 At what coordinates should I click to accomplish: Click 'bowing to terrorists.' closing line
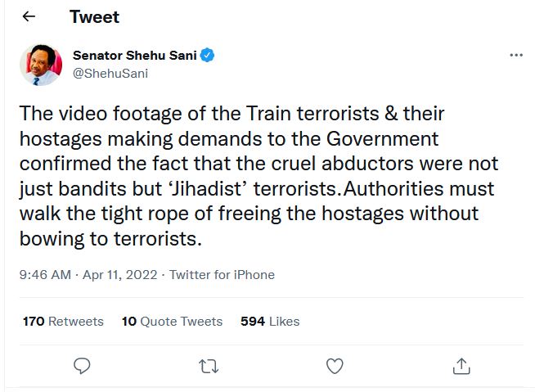[x=110, y=240]
